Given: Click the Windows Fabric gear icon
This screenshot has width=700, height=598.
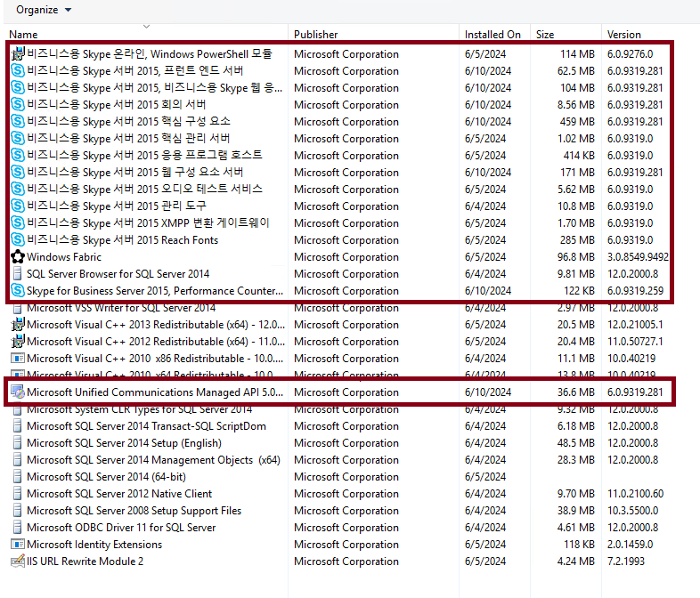Looking at the screenshot, I should (x=18, y=257).
